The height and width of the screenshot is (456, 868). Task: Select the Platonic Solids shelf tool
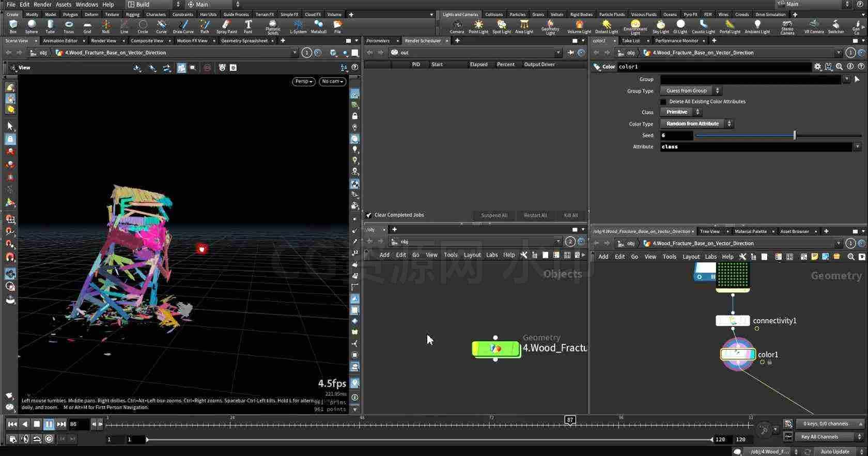point(273,27)
